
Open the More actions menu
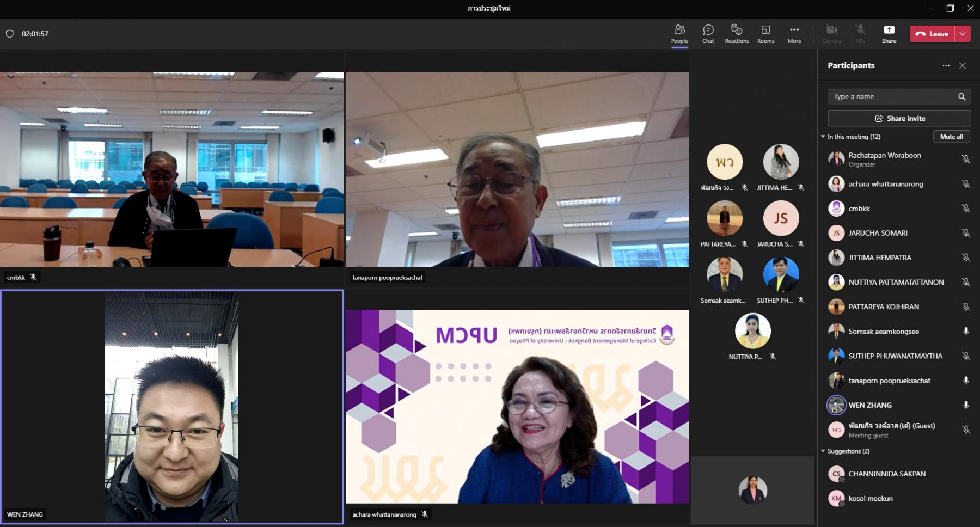click(794, 34)
